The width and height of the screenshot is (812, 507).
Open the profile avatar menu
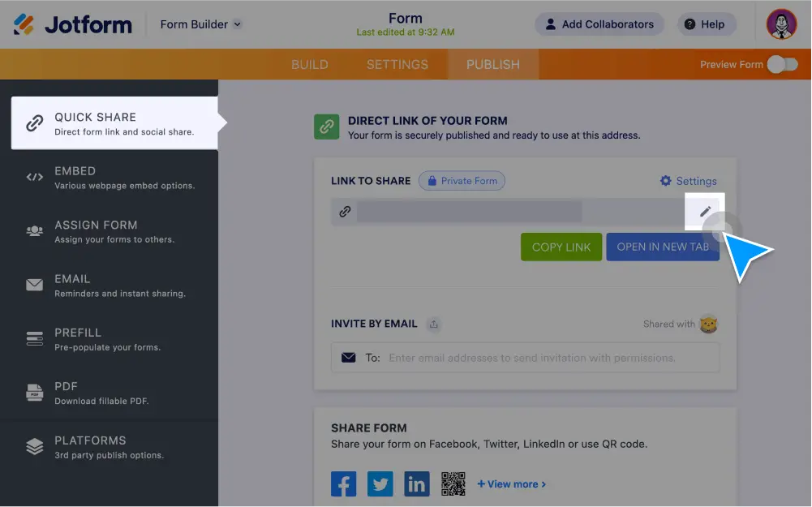click(x=780, y=24)
